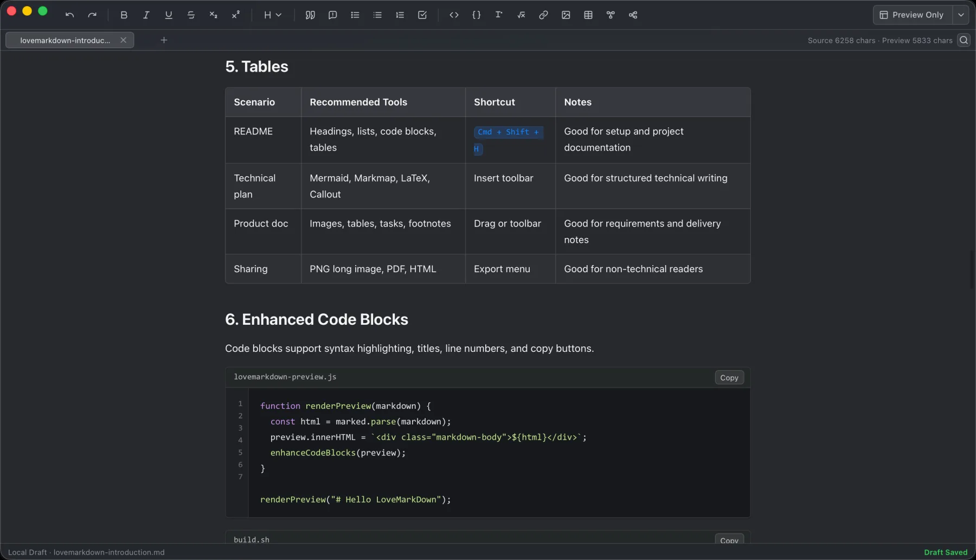
Task: Apply strikethrough formatting
Action: coord(191,15)
